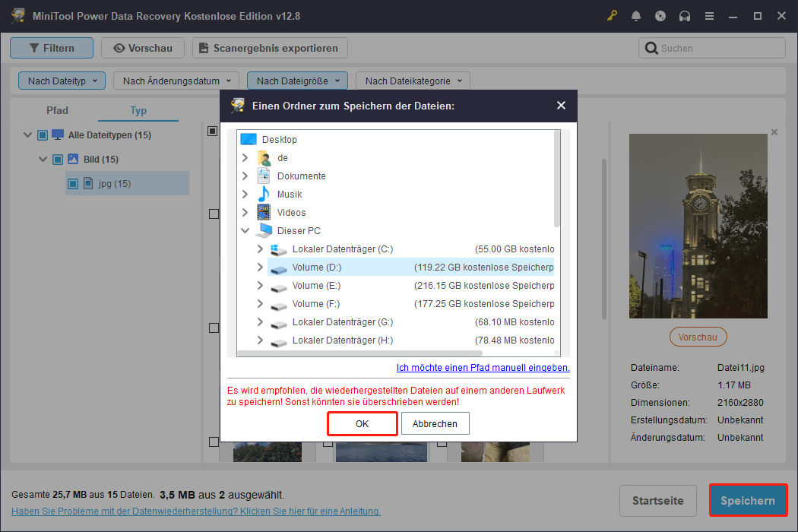This screenshot has height=532, width=798.
Task: Click the Filtern funnel icon
Action: (34, 47)
